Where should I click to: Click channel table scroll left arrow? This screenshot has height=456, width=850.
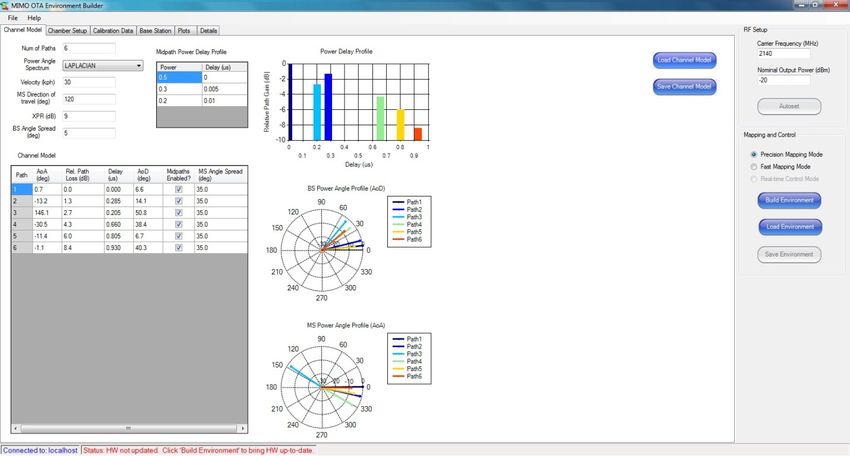coord(15,428)
